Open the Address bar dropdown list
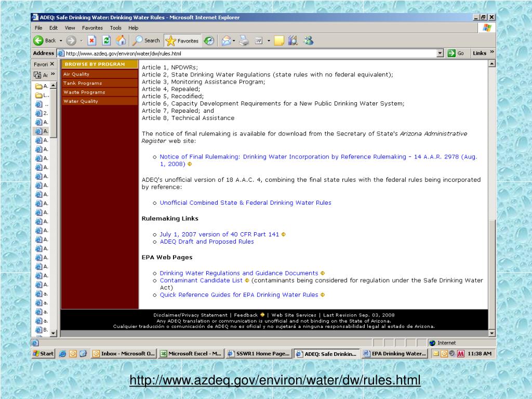Screen dimensions: 532x399 [440, 54]
